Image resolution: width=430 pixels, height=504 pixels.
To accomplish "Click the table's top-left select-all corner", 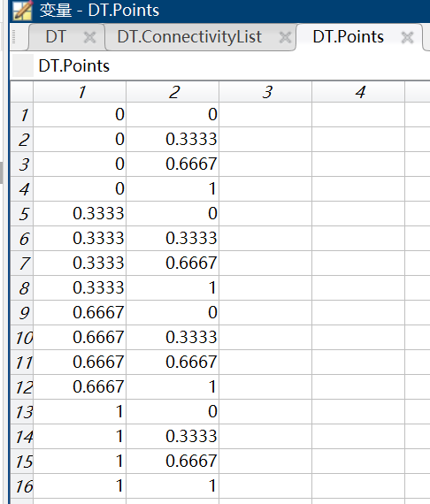I will [x=22, y=92].
